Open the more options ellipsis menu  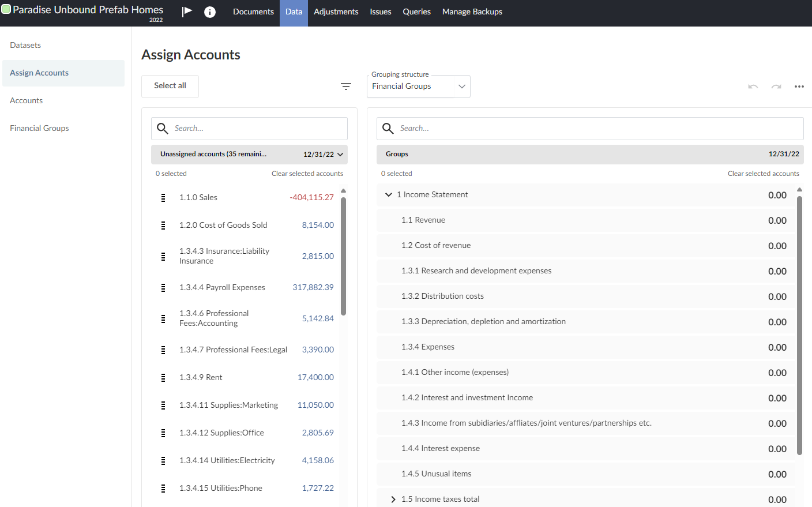(x=799, y=87)
